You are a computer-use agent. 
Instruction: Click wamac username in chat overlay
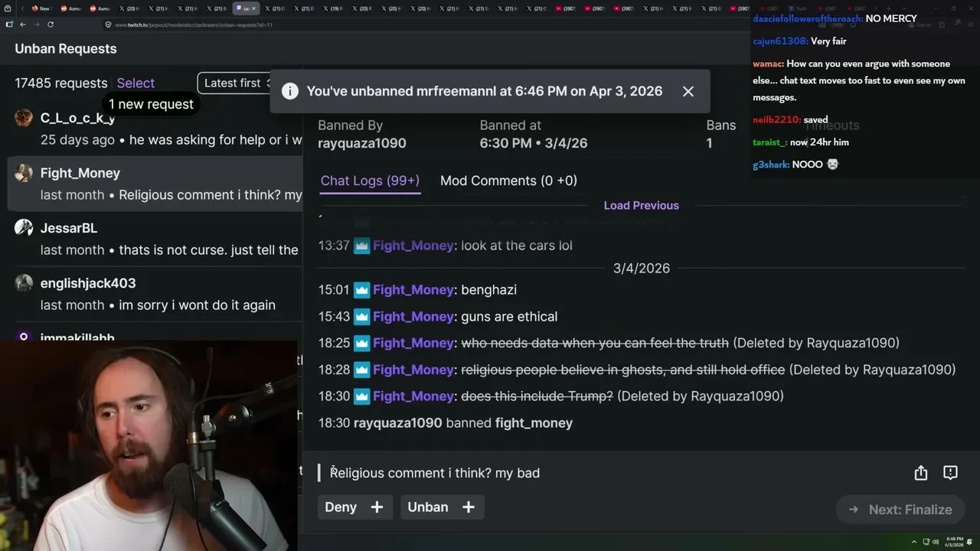pos(768,64)
